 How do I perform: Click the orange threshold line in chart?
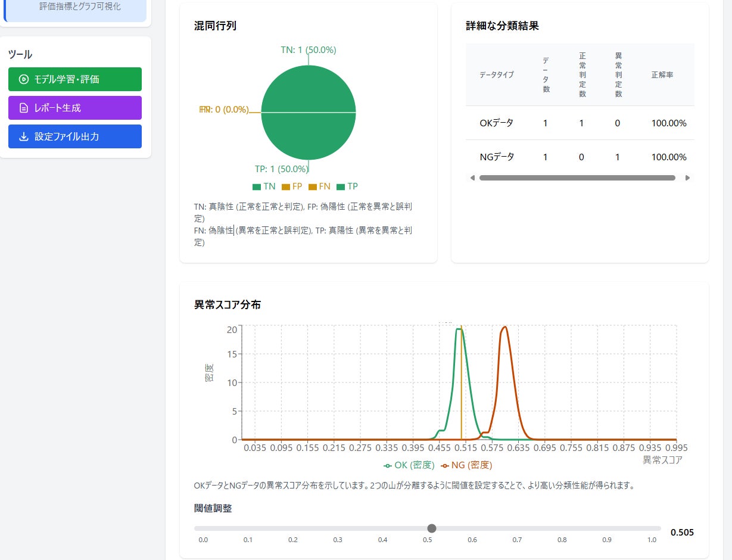click(x=462, y=382)
